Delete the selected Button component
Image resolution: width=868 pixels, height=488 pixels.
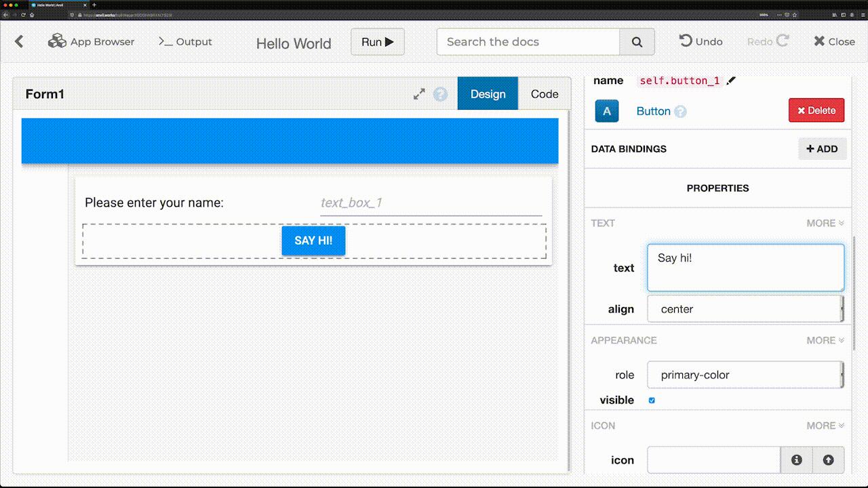click(x=816, y=110)
